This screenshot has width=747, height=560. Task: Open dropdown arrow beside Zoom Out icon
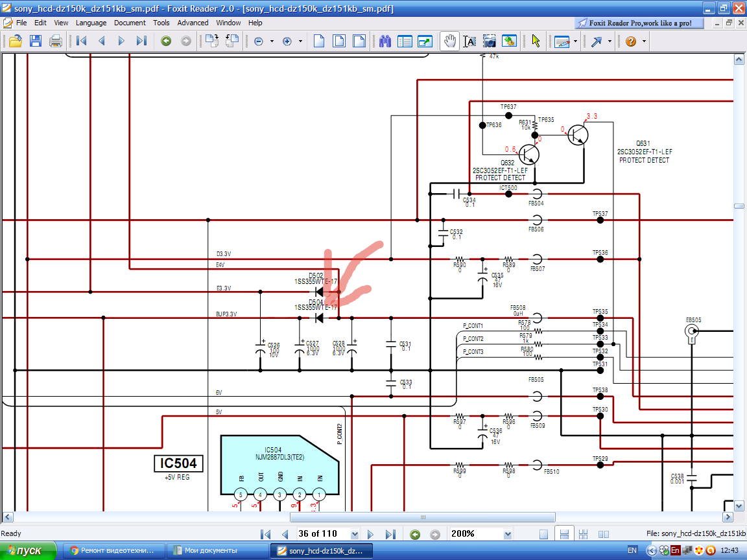point(272,41)
